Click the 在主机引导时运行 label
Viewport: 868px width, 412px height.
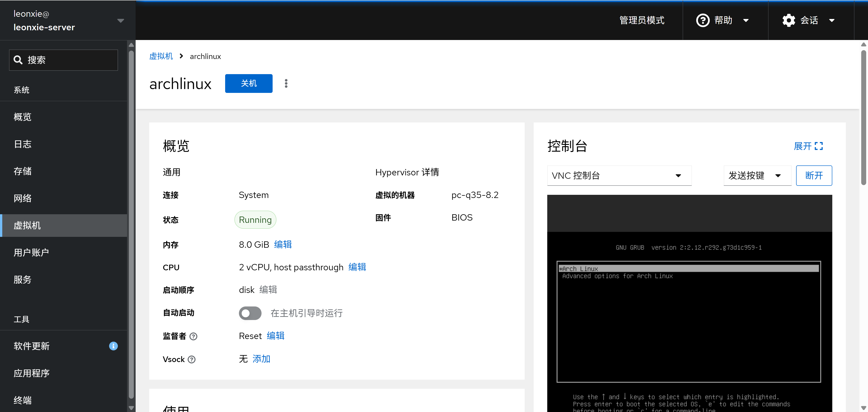point(307,313)
